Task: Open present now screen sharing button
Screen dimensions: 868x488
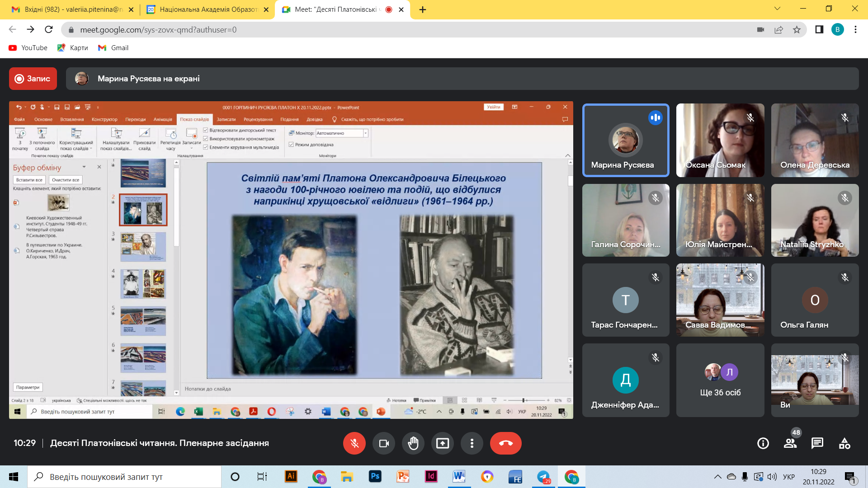Action: [x=443, y=443]
